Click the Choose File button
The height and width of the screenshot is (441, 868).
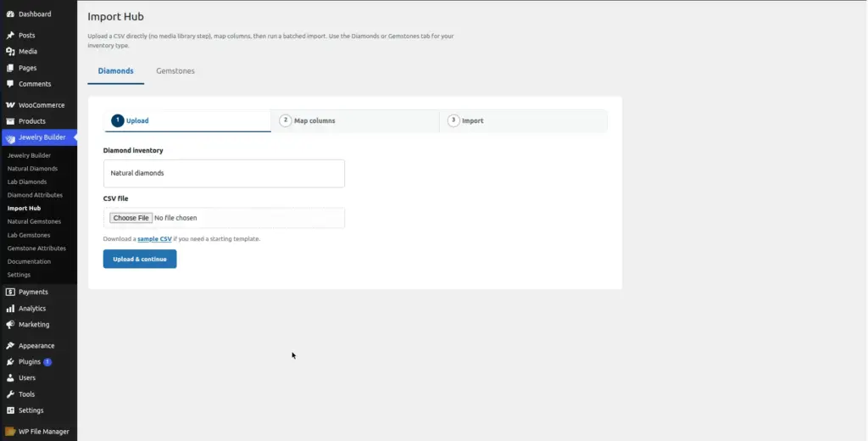pos(131,218)
